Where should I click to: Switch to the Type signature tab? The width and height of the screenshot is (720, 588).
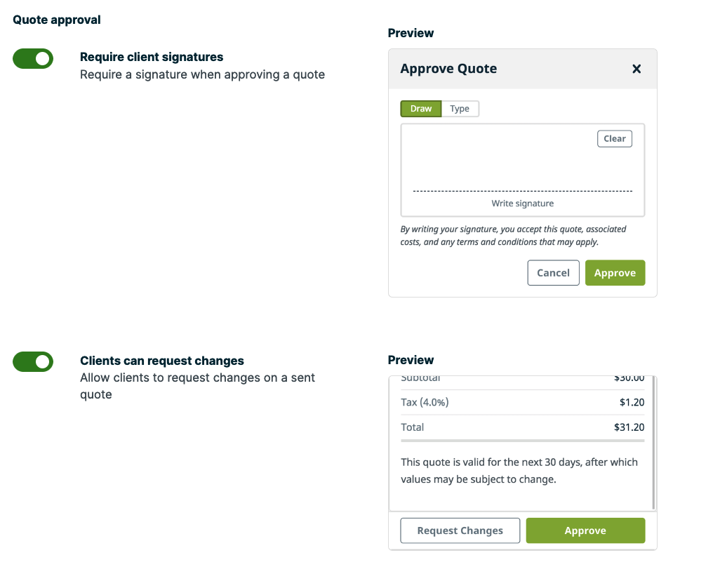click(x=460, y=109)
